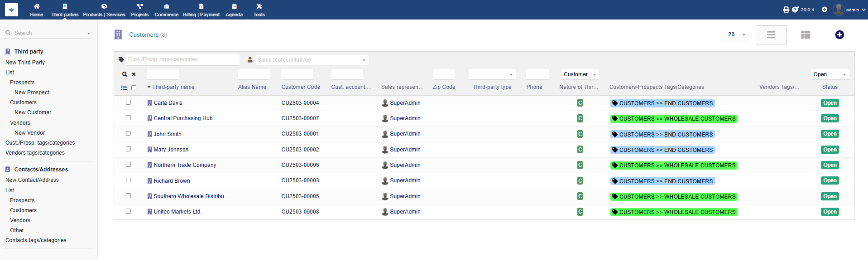This screenshot has width=868, height=263.
Task: Clear filters with the X icon
Action: point(134,74)
